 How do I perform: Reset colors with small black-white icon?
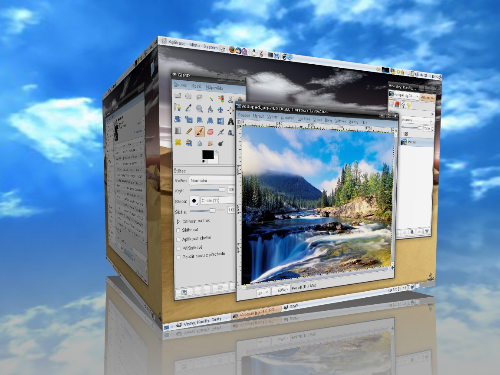pos(204,161)
